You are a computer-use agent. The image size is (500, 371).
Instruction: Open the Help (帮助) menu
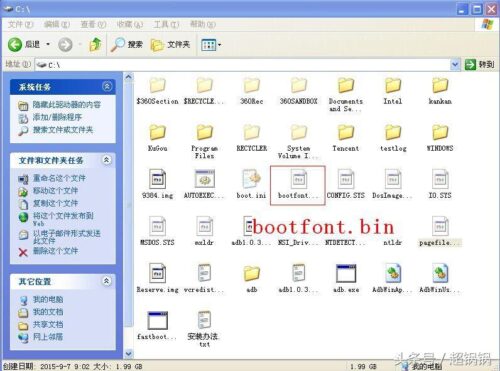203,24
